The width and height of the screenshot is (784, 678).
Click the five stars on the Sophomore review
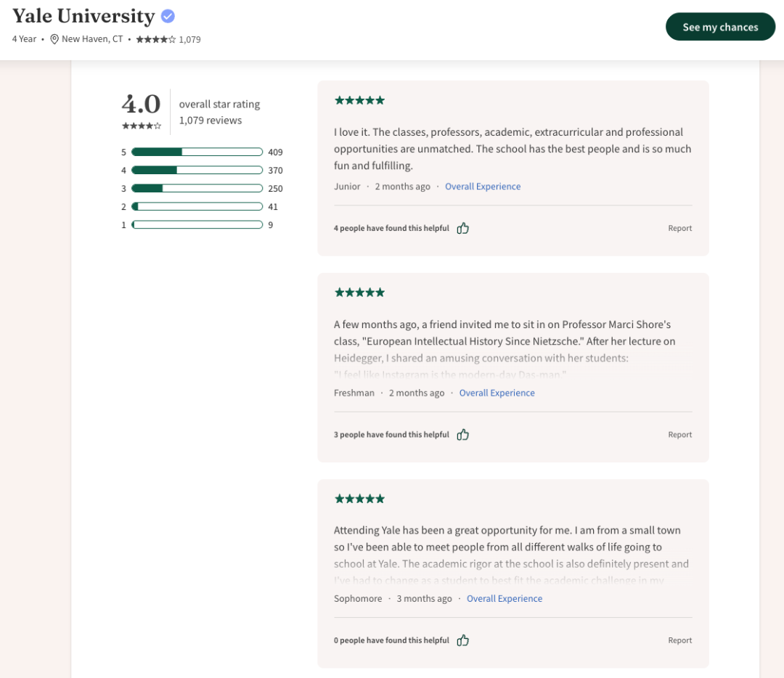pos(359,499)
